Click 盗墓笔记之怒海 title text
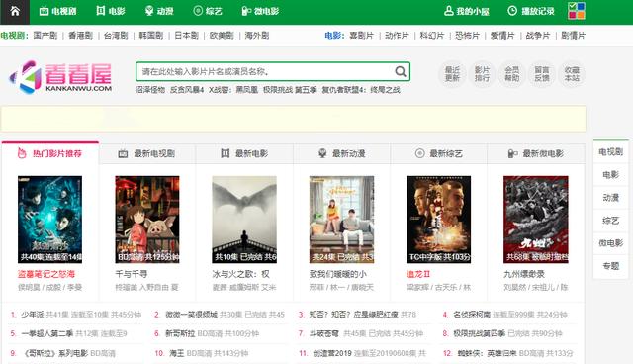The width and height of the screenshot is (633, 364). 46,274
